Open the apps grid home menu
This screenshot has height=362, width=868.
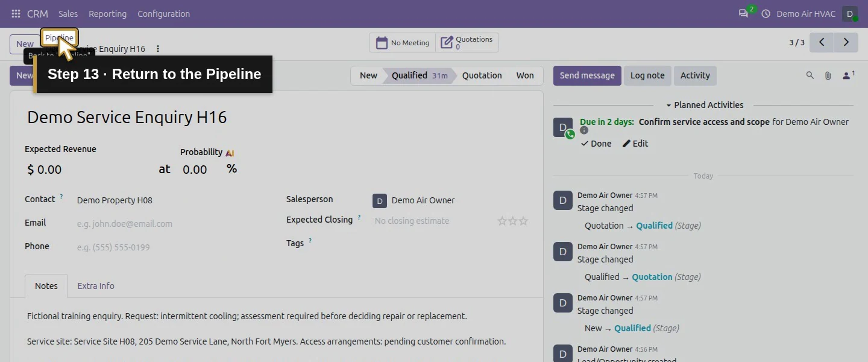(x=16, y=14)
